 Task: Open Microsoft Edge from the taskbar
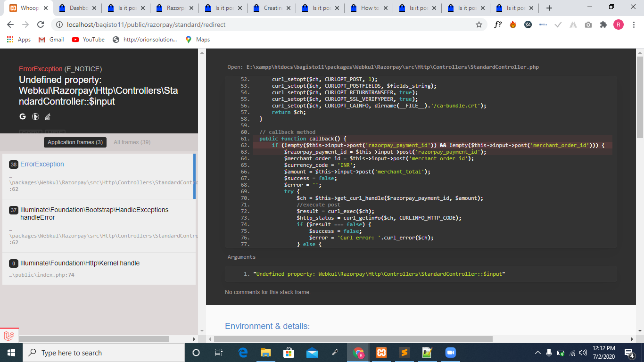point(243,353)
